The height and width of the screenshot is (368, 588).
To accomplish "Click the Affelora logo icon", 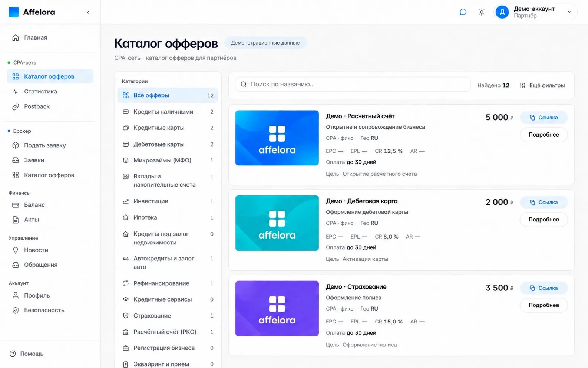I will (x=14, y=12).
